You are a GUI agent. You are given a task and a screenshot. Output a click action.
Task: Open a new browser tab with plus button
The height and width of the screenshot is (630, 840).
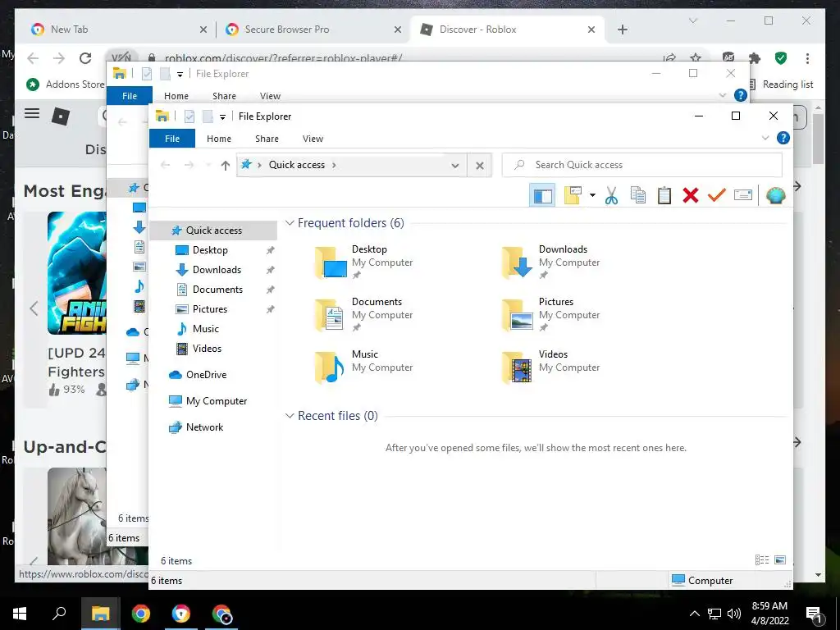point(622,30)
